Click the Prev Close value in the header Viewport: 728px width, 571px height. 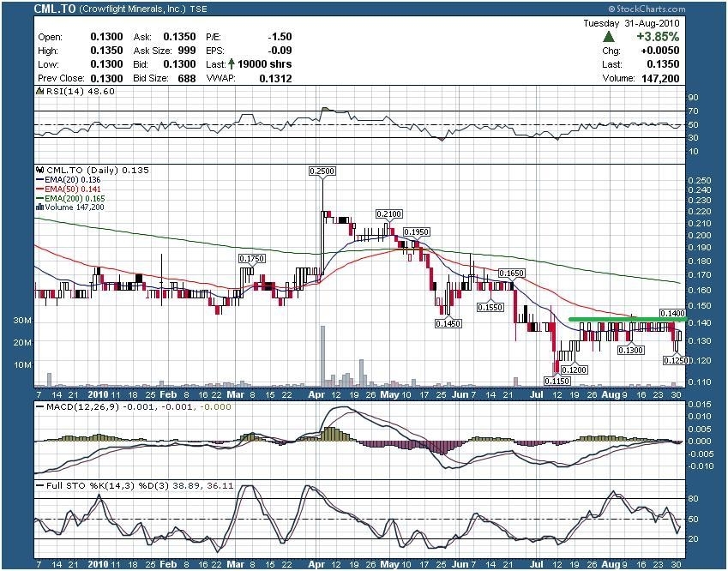[x=107, y=78]
